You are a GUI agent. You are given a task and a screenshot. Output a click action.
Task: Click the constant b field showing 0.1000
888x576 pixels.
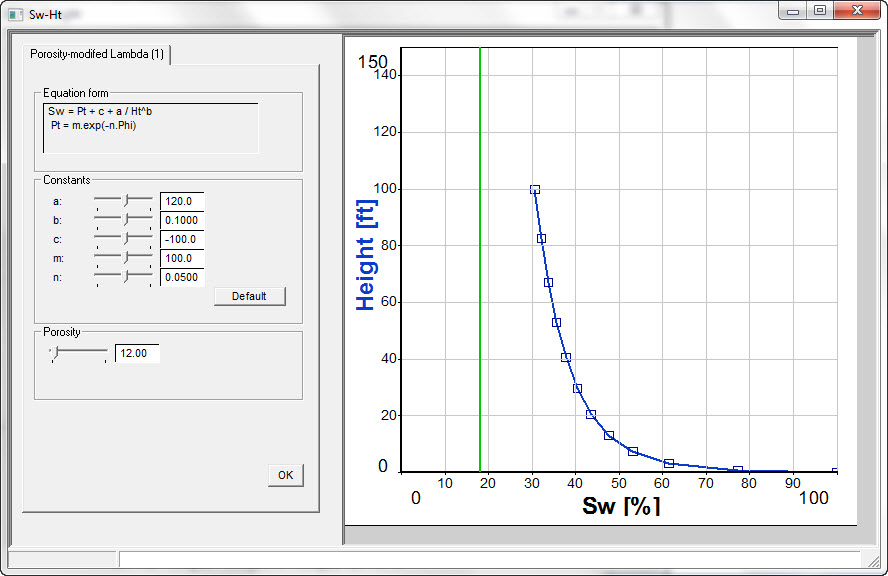point(181,220)
